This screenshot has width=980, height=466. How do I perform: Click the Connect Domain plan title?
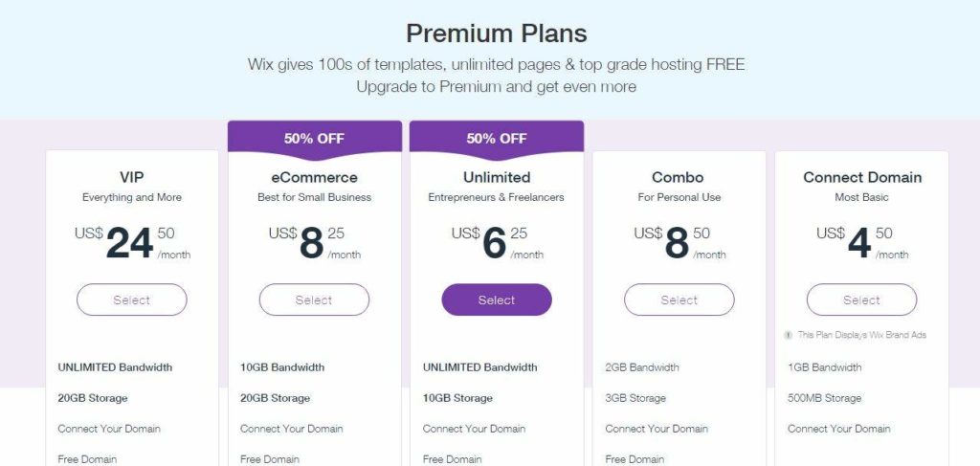click(x=861, y=177)
